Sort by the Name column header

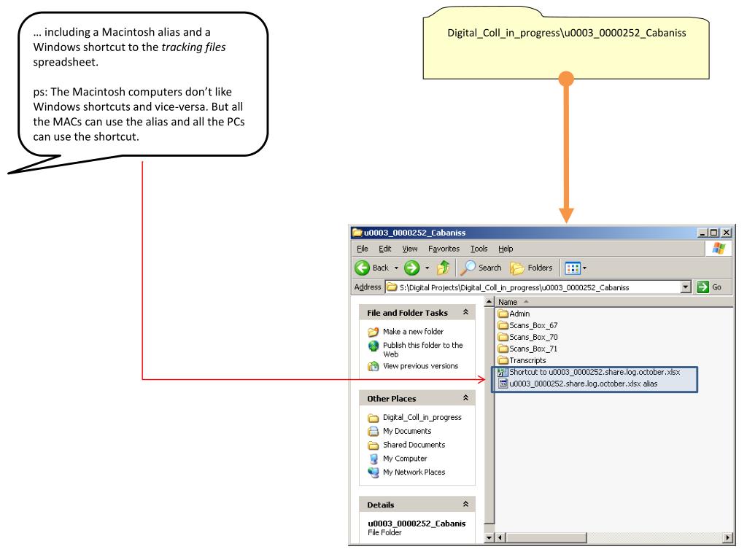pos(508,302)
